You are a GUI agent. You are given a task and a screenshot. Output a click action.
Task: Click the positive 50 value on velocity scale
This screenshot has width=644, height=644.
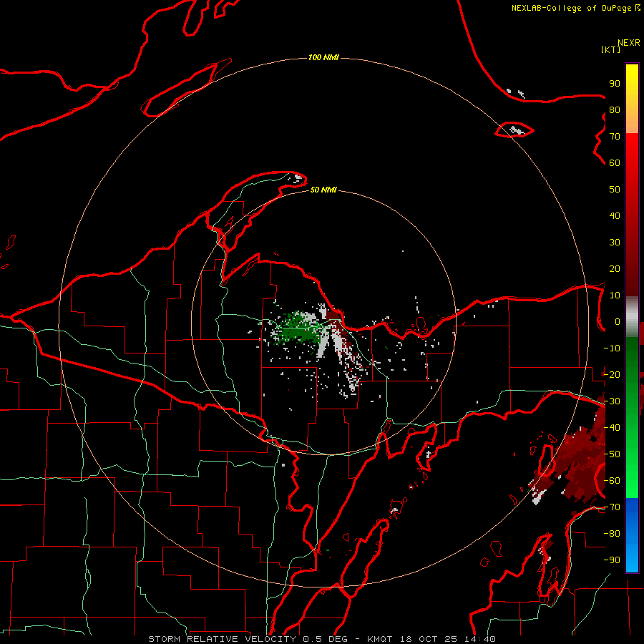[x=615, y=190]
